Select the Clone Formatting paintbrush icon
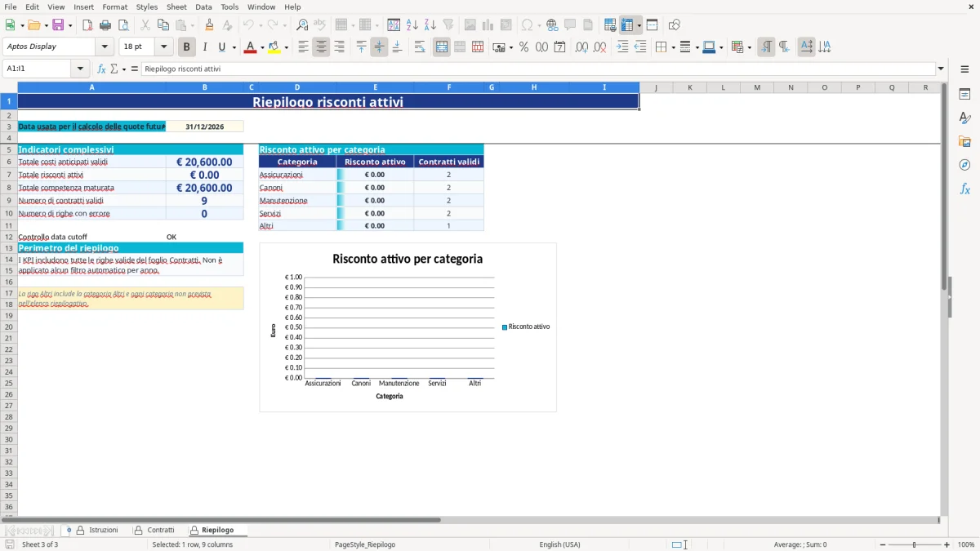Screen dimensions: 980x551 tap(210, 25)
